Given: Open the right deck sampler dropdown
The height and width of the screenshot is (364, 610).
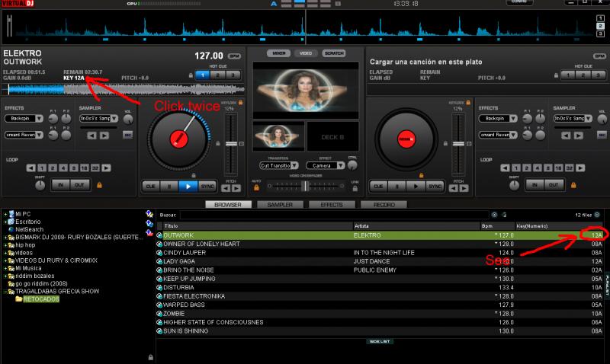Looking at the screenshot, I should (589, 119).
